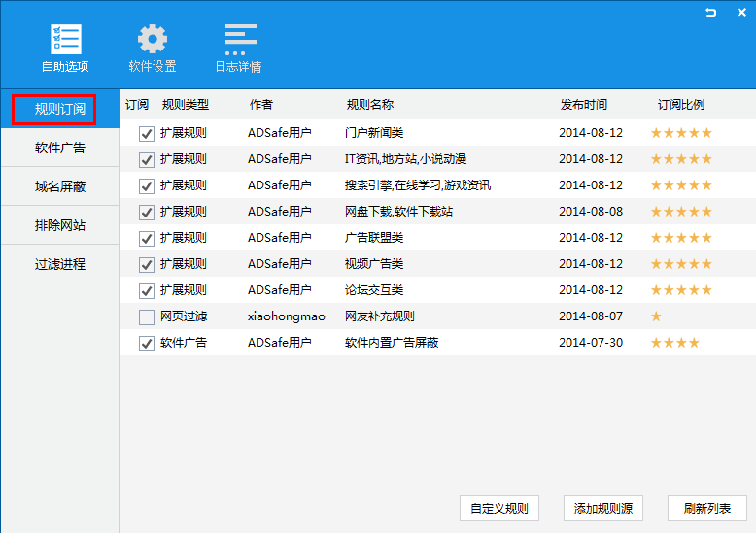
Task: Click the 作者 column header
Action: click(x=261, y=105)
